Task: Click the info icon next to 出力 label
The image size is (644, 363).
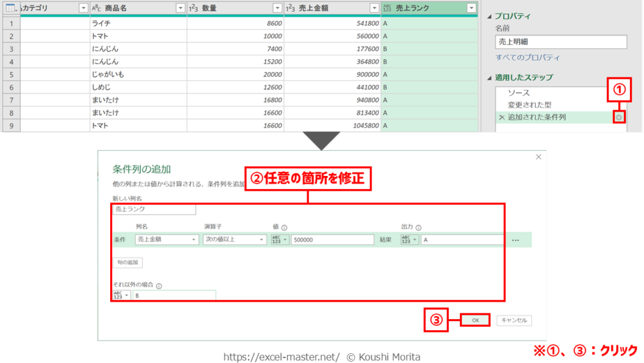Action: coord(418,228)
